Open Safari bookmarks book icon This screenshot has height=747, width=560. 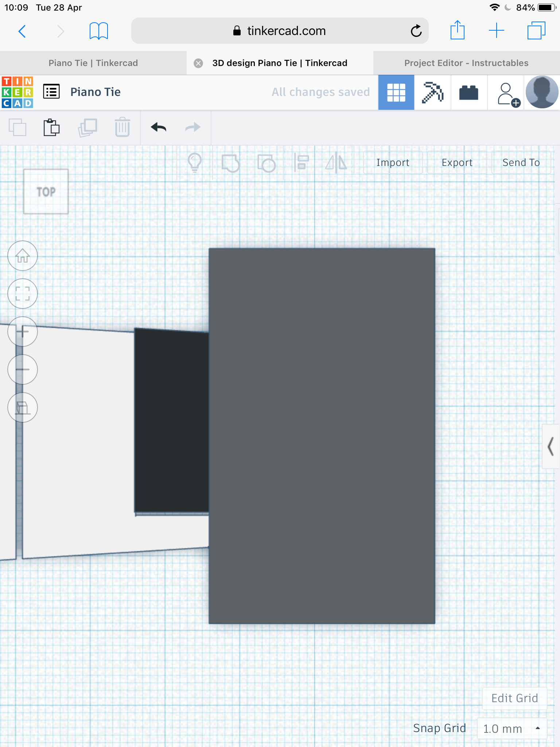tap(99, 31)
